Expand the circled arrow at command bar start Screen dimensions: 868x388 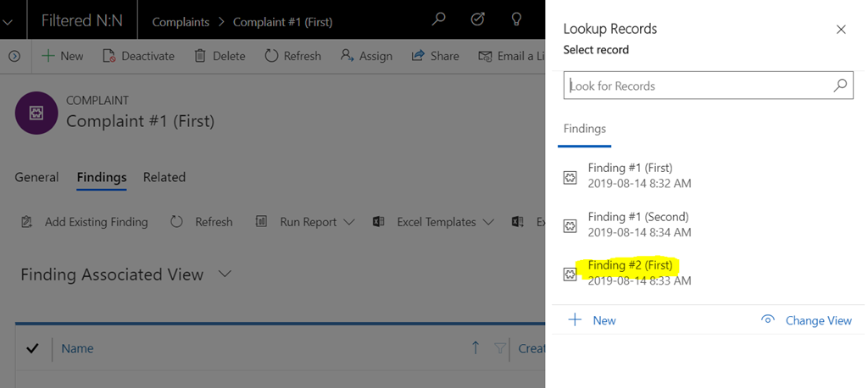pos(15,56)
